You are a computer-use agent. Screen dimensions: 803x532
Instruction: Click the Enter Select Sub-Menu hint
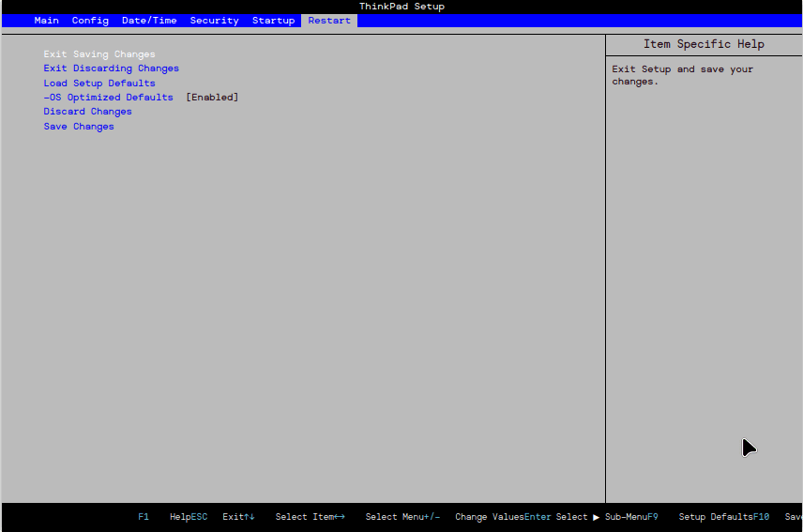click(x=586, y=517)
